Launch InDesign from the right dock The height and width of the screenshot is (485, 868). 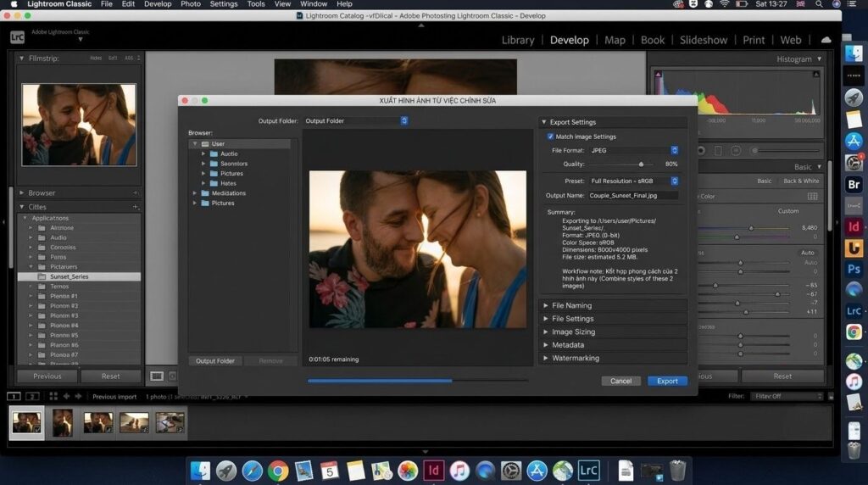[x=854, y=226]
